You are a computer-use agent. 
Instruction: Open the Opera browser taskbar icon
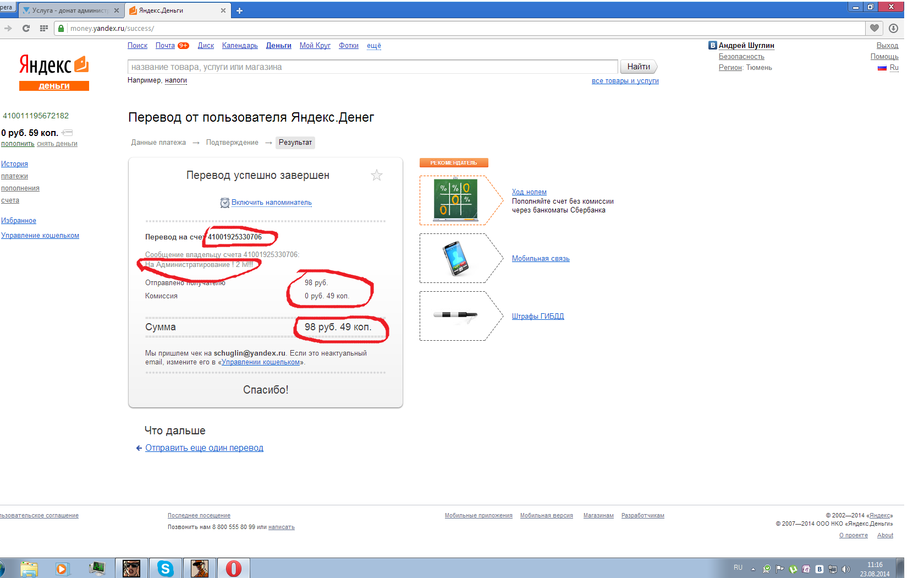click(x=233, y=568)
